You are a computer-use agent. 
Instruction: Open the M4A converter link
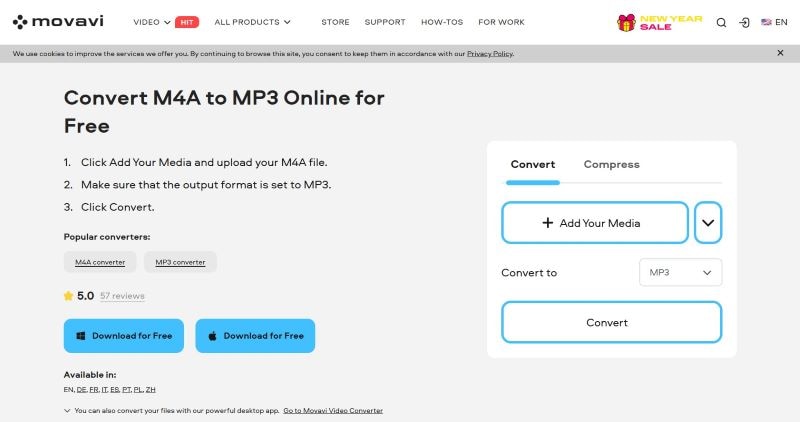[x=100, y=262]
